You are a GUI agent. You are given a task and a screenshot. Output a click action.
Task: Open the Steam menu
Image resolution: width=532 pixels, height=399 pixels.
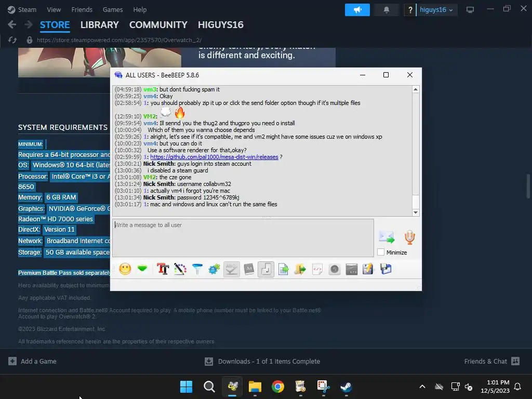(x=22, y=9)
